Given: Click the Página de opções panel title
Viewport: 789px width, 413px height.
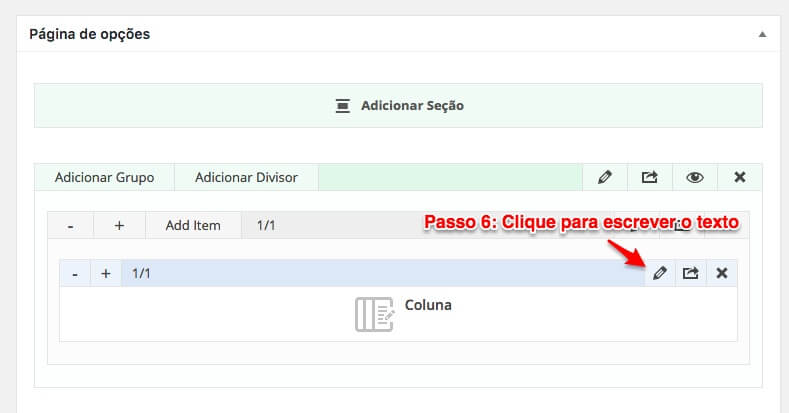Looking at the screenshot, I should pyautogui.click(x=89, y=34).
